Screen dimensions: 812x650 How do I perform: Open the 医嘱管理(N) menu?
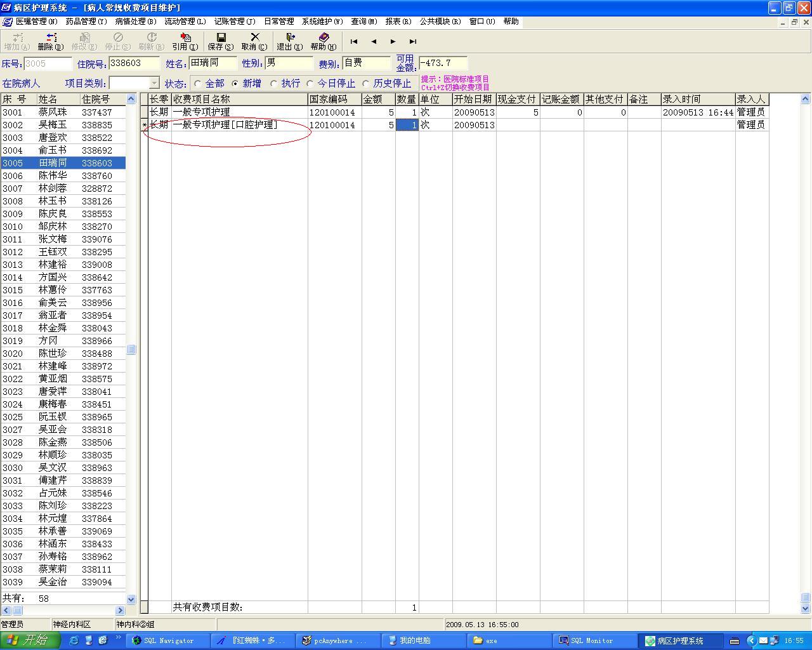tap(36, 22)
